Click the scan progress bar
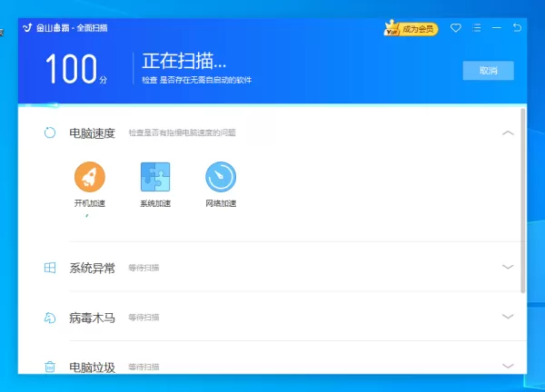Image resolution: width=545 pixels, height=392 pixels. pyautogui.click(x=272, y=105)
